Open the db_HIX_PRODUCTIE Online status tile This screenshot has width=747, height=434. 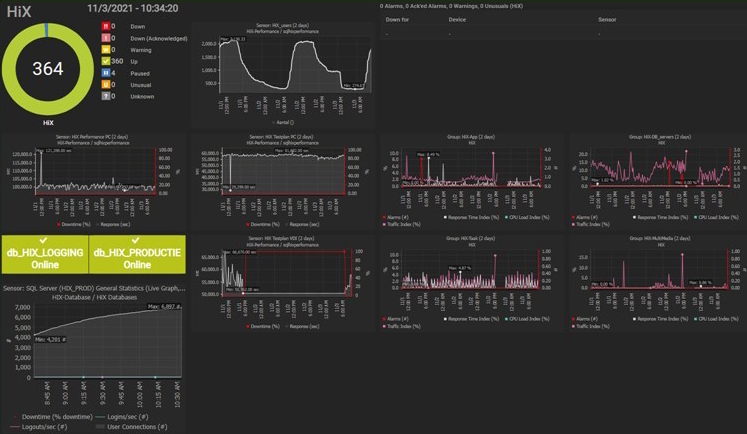point(137,254)
